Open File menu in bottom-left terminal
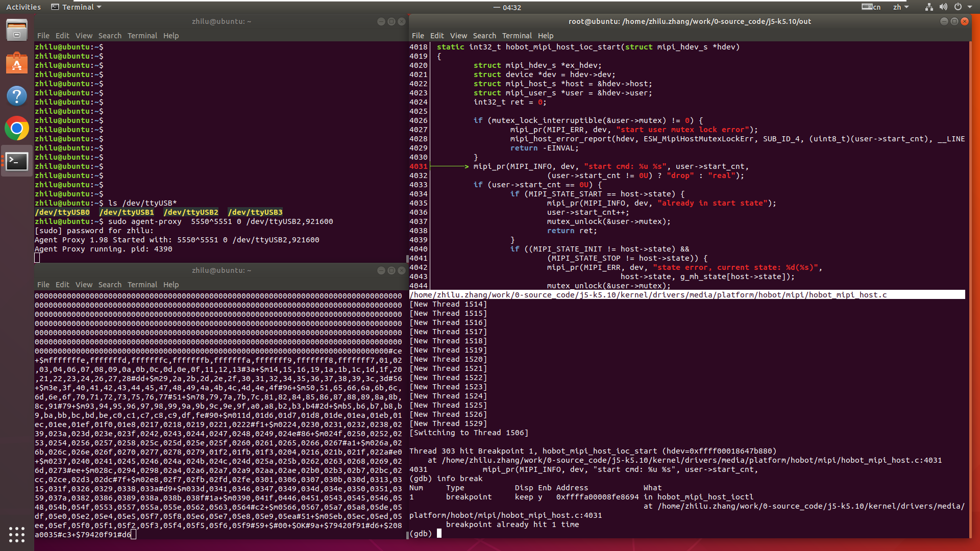Viewport: 980px width, 551px height. coord(43,285)
